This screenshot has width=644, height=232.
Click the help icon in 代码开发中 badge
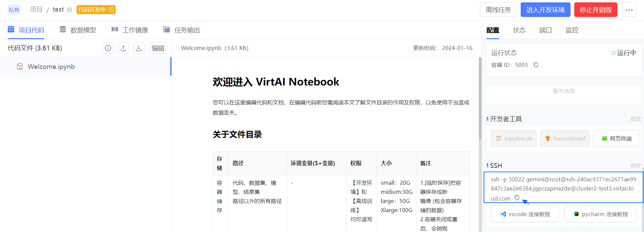pyautogui.click(x=111, y=10)
